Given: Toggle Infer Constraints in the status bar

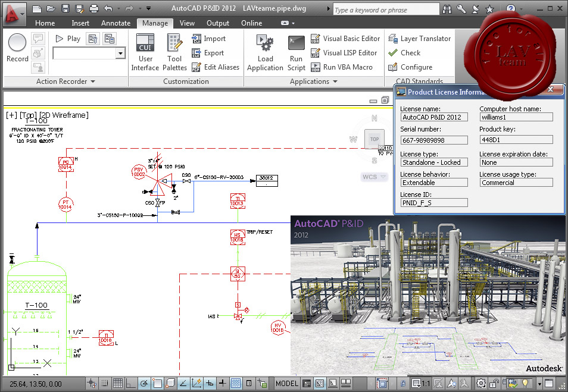Looking at the screenshot, I should pyautogui.click(x=92, y=383).
